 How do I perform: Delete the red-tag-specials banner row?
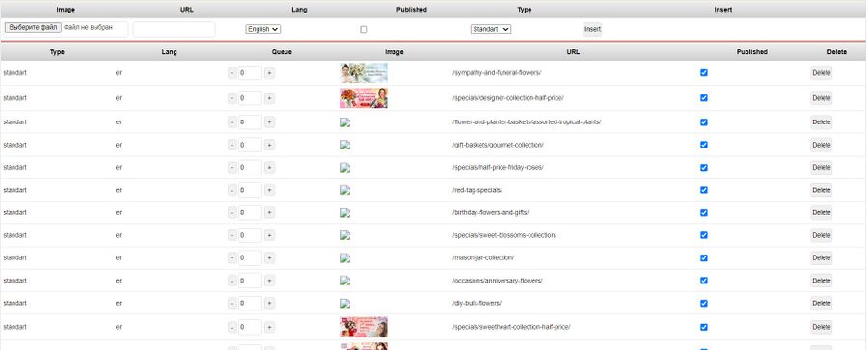click(821, 190)
